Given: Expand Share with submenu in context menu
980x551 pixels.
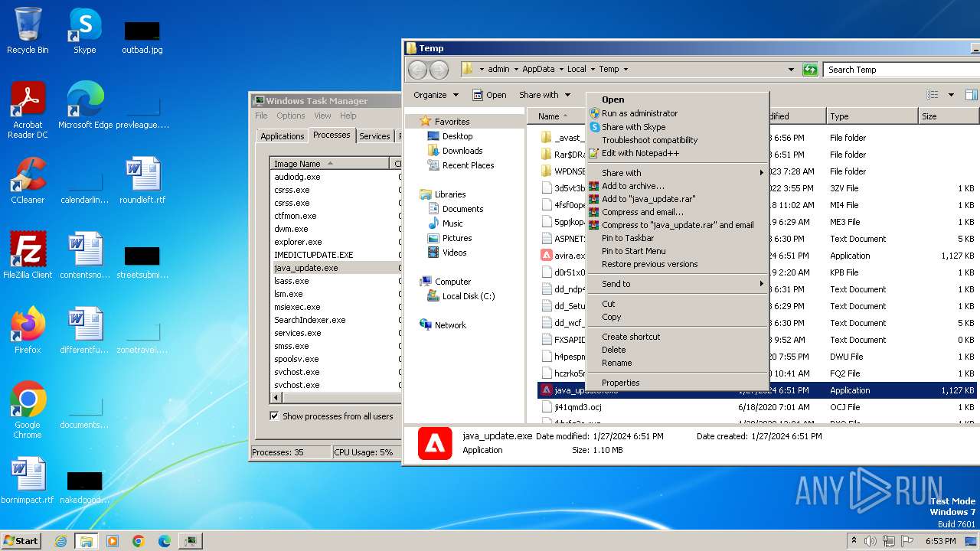Looking at the screenshot, I should [x=677, y=173].
